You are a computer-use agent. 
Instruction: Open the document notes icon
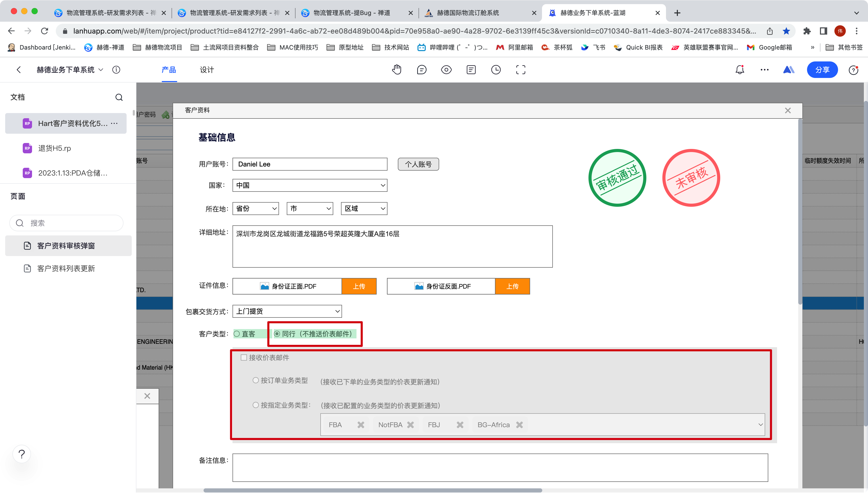click(x=471, y=69)
